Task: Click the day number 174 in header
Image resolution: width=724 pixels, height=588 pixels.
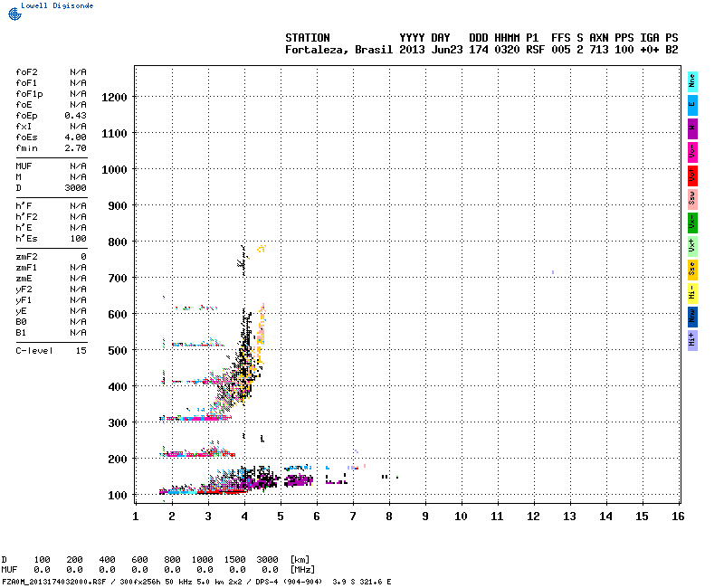Action: tap(479, 50)
